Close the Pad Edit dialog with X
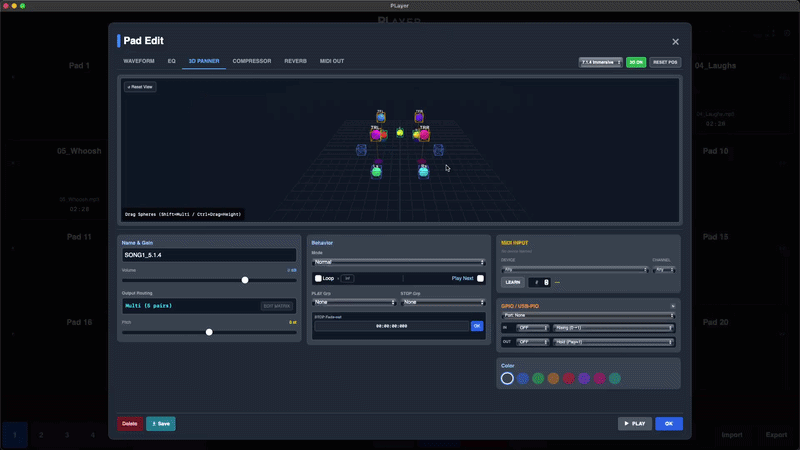 [675, 42]
